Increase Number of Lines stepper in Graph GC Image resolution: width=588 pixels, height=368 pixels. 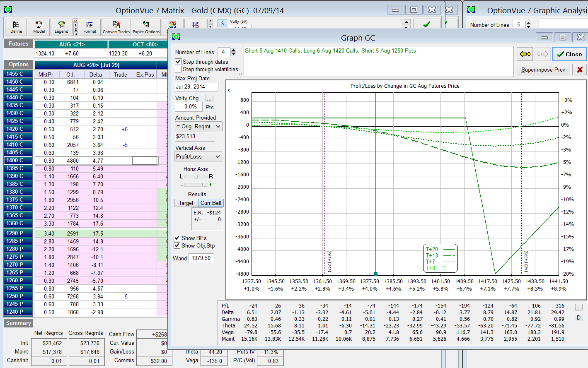tap(233, 50)
